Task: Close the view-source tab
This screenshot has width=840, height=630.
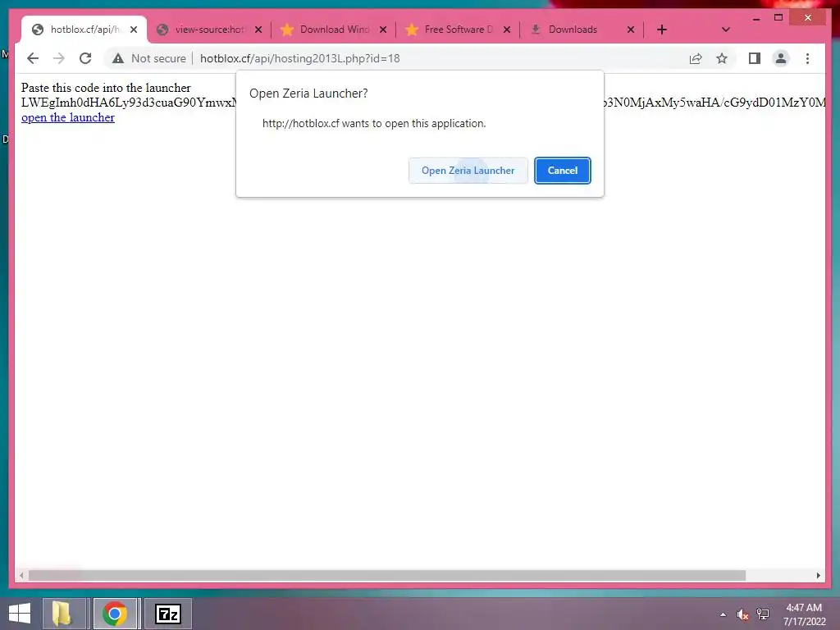Action: point(258,30)
